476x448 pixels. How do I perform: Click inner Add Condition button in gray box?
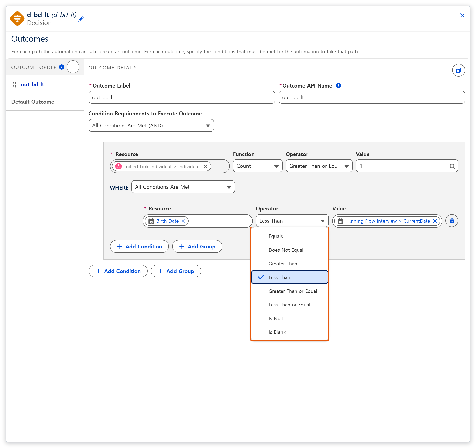point(139,246)
